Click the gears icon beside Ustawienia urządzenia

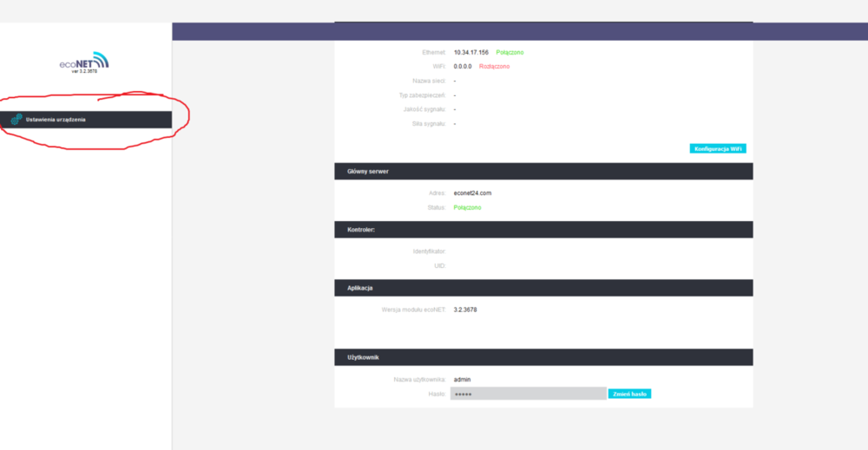(16, 120)
